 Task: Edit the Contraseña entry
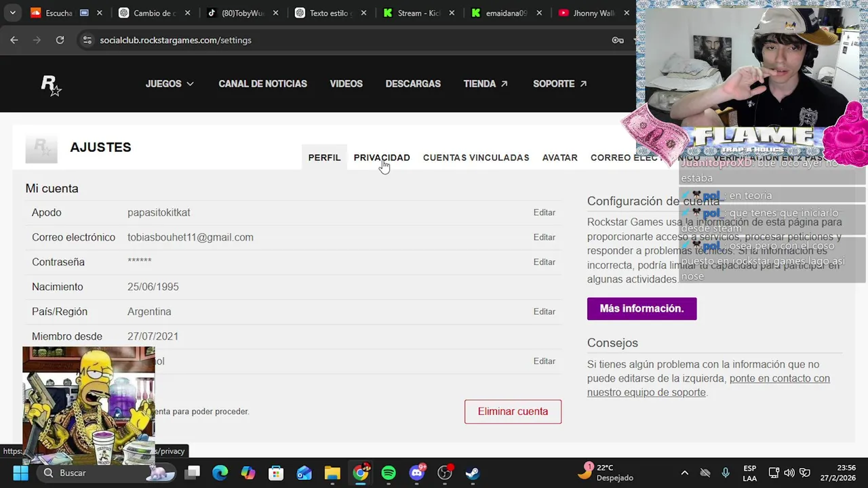[x=544, y=262]
